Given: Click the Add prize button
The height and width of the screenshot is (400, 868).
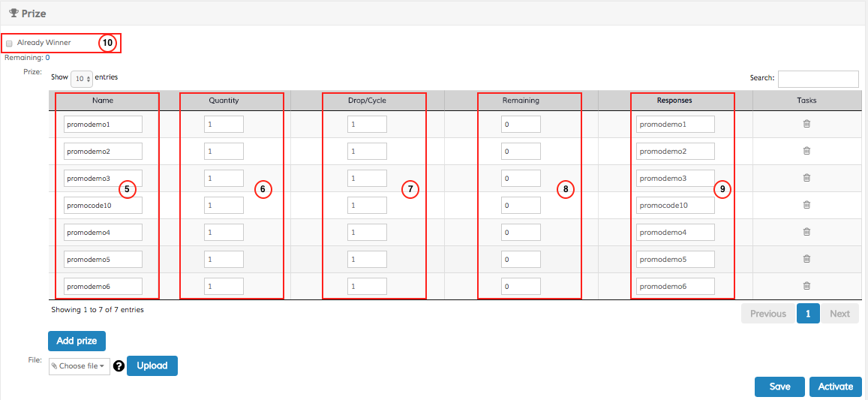Looking at the screenshot, I should 77,341.
